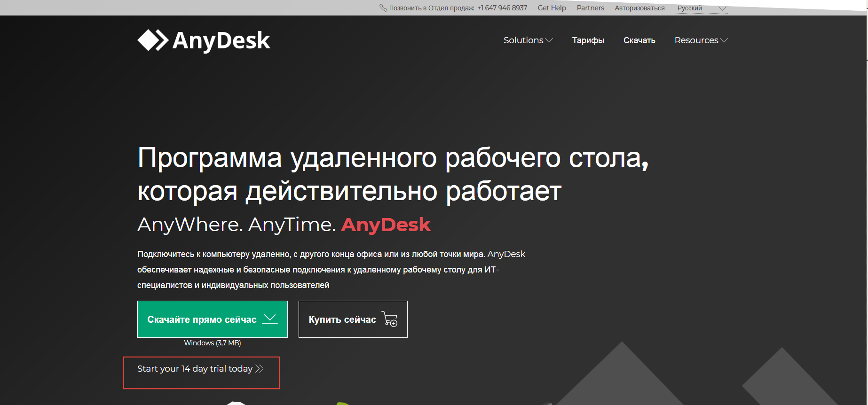Click the AnyDesk logo
Screen dimensions: 868x405
(204, 40)
